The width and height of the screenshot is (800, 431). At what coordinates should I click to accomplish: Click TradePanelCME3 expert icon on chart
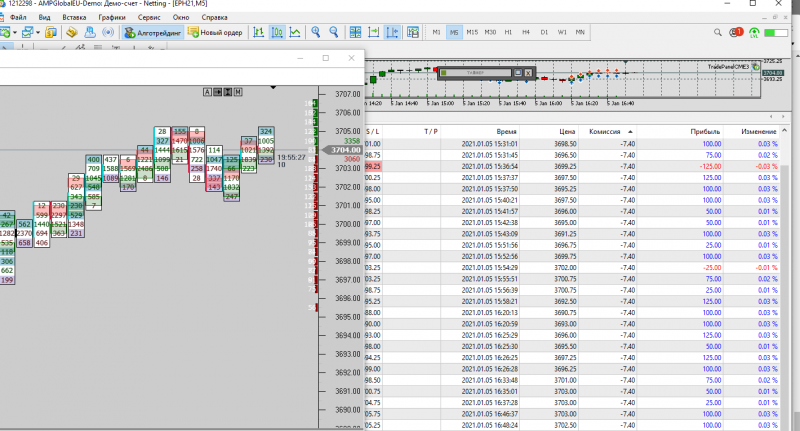coord(756,67)
